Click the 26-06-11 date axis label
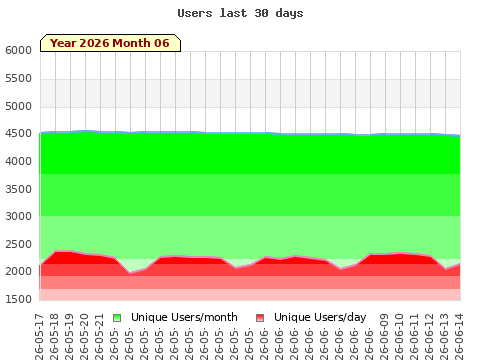Screen dimensions: 480x360 [x=414, y=337]
